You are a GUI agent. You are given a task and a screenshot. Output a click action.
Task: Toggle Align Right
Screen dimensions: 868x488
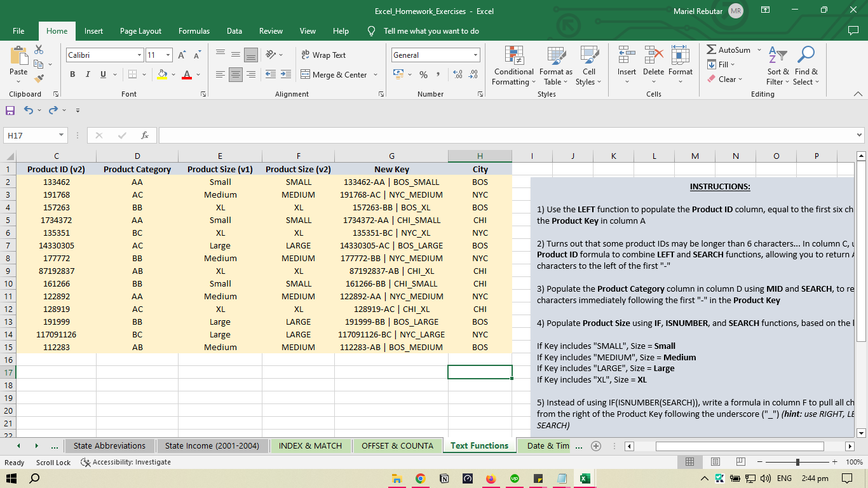pyautogui.click(x=251, y=74)
